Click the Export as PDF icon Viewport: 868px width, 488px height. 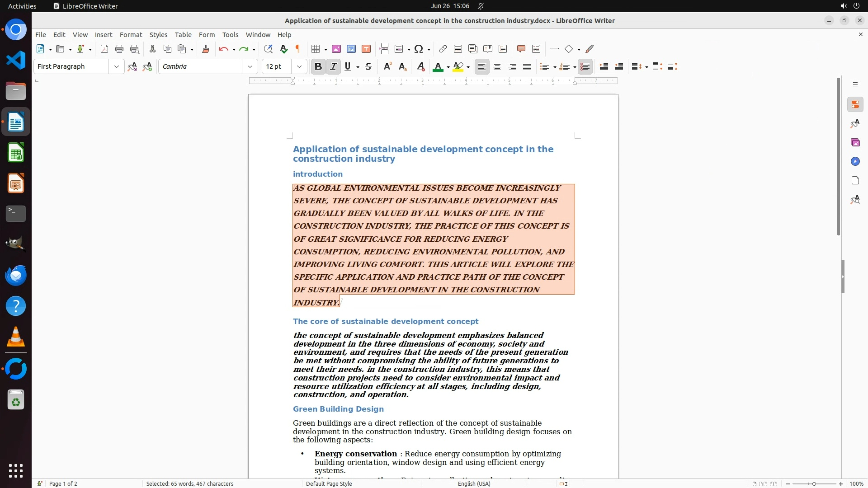104,49
